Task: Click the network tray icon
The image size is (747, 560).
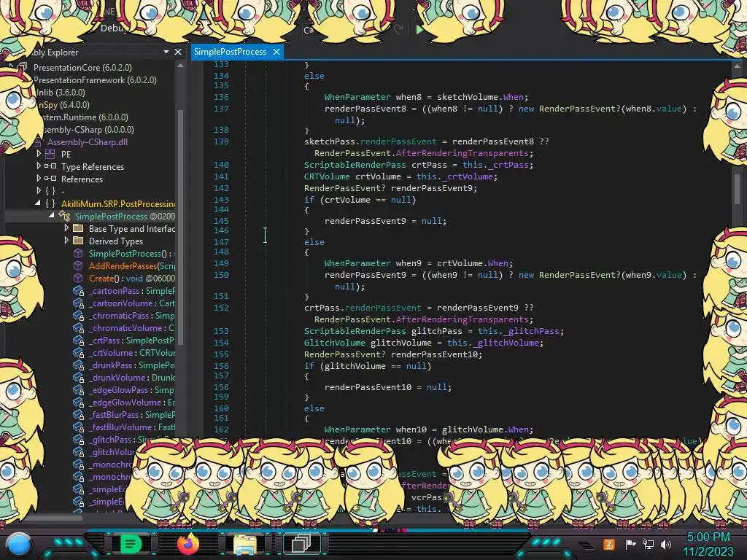Action: (x=648, y=544)
